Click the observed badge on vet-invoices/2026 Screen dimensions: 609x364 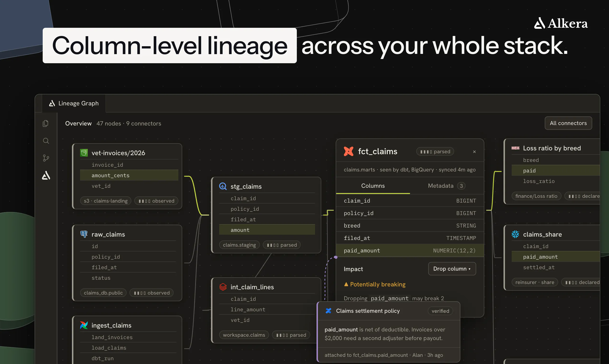pyautogui.click(x=156, y=201)
